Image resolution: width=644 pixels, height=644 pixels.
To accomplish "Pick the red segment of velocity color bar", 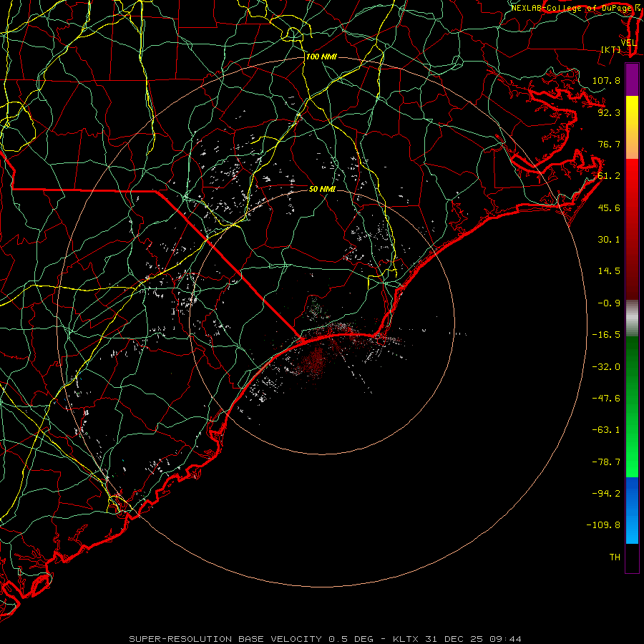I will click(x=632, y=229).
